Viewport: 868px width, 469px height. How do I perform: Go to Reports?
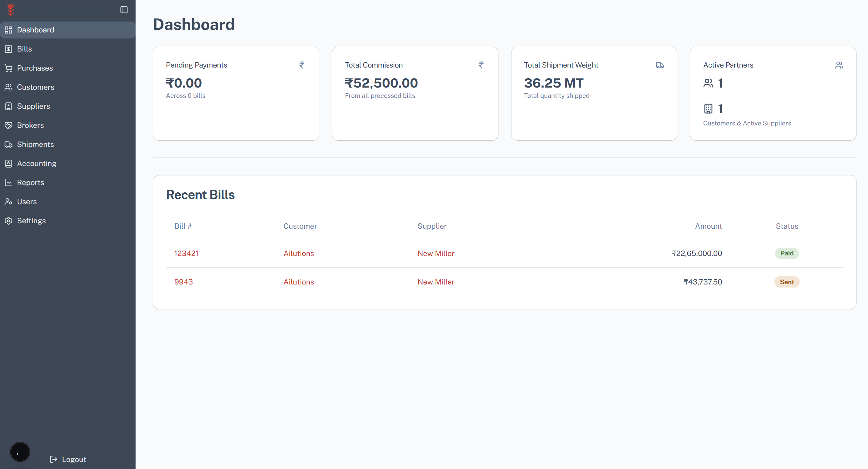68,182
